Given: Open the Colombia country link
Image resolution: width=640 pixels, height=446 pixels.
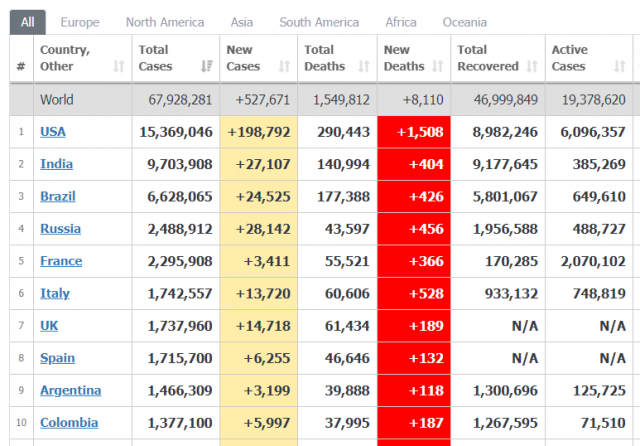Looking at the screenshot, I should pyautogui.click(x=69, y=423).
